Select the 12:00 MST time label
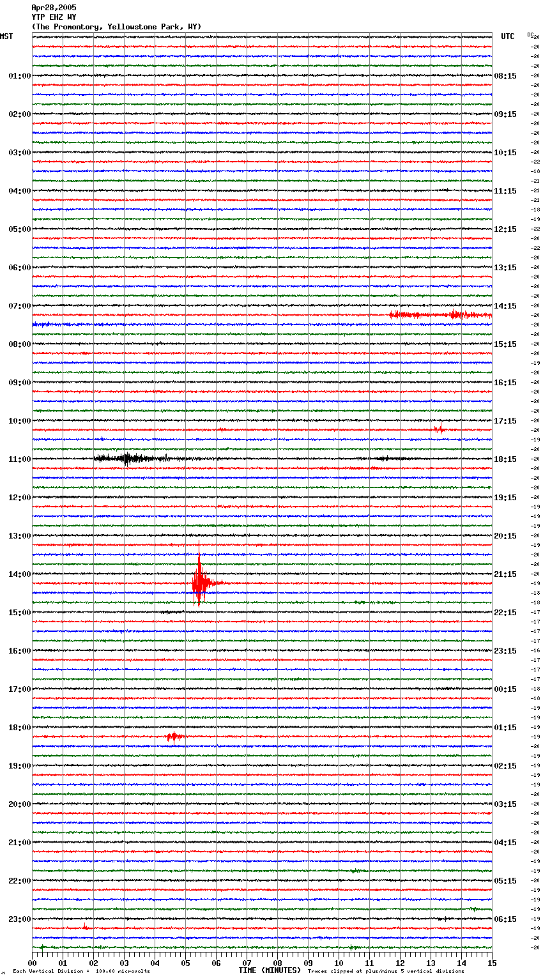 click(19, 498)
